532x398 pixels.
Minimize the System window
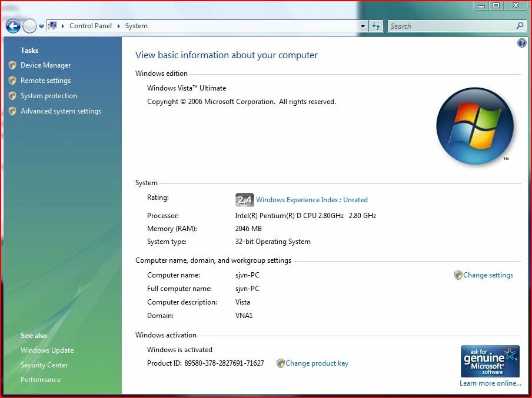(481, 5)
